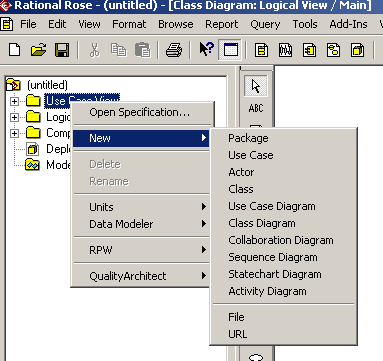Click the document icon left of File menu
Image resolution: width=383 pixels, height=361 pixels.
coord(7,24)
